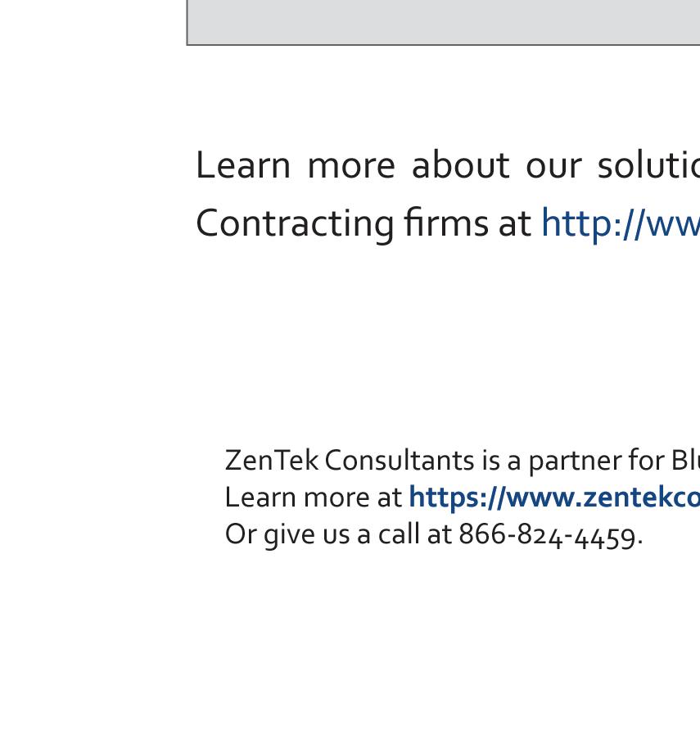Click the word call in last line
Screen dimensions: 700x734
(x=399, y=534)
